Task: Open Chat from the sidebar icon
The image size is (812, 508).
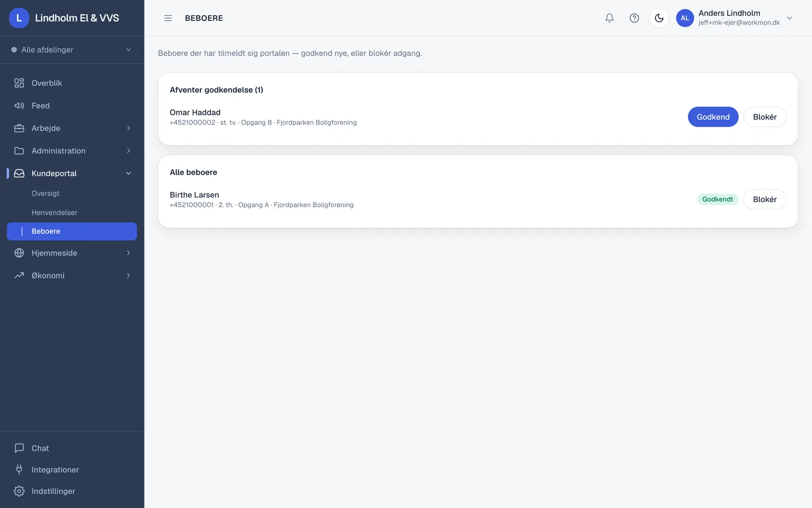Action: (19, 448)
